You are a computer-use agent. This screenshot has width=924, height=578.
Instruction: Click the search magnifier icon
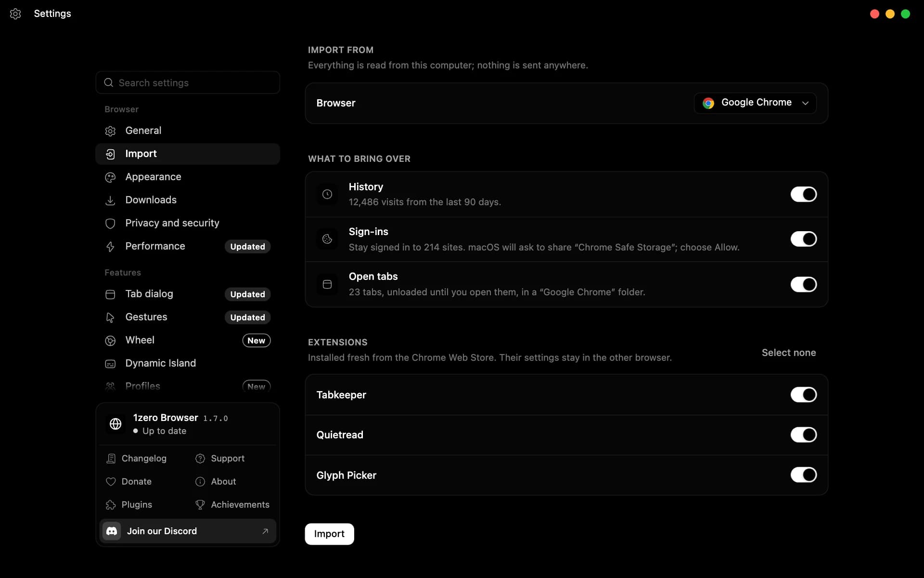click(x=109, y=82)
